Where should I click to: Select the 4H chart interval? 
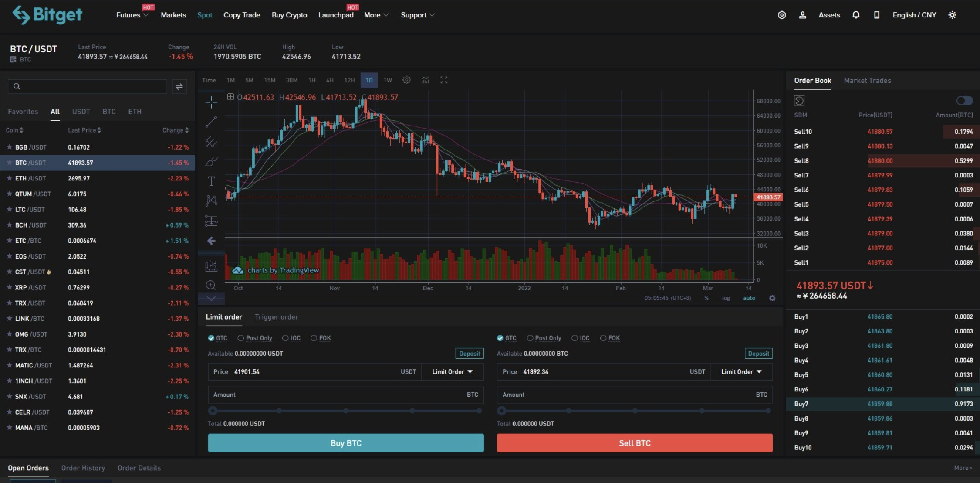(x=330, y=80)
